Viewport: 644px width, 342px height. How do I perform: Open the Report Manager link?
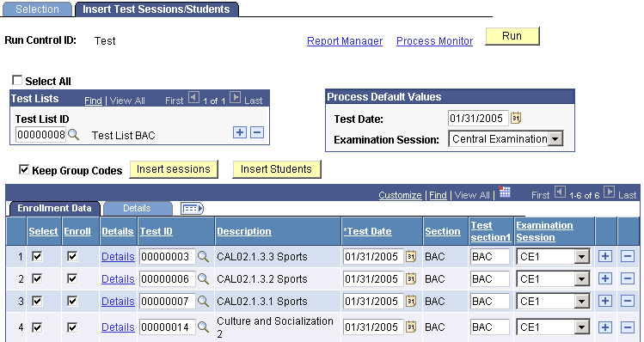coord(345,41)
